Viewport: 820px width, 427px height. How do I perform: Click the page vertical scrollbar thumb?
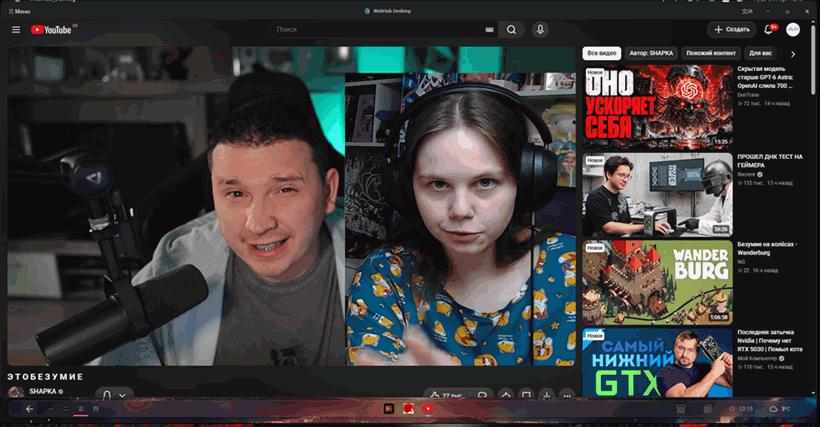click(813, 60)
